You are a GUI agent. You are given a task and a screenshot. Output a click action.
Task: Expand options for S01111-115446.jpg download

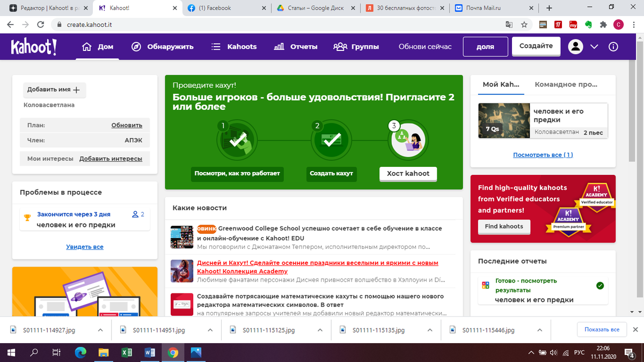click(x=539, y=330)
